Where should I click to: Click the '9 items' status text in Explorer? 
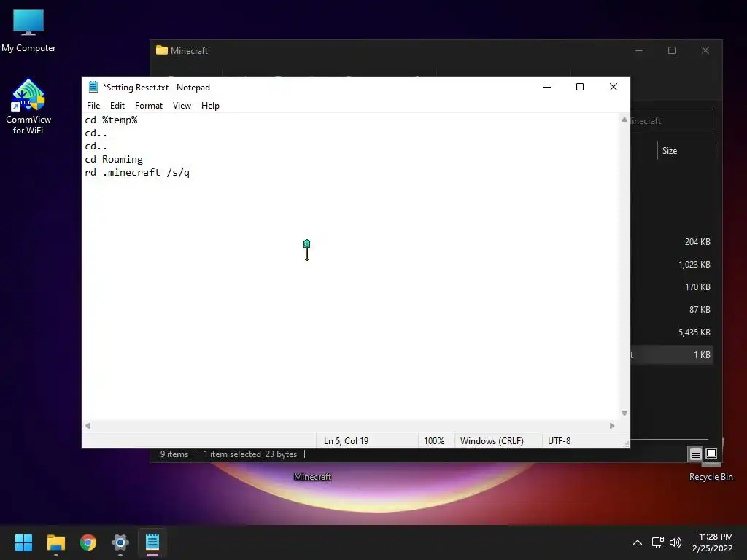[x=174, y=454]
